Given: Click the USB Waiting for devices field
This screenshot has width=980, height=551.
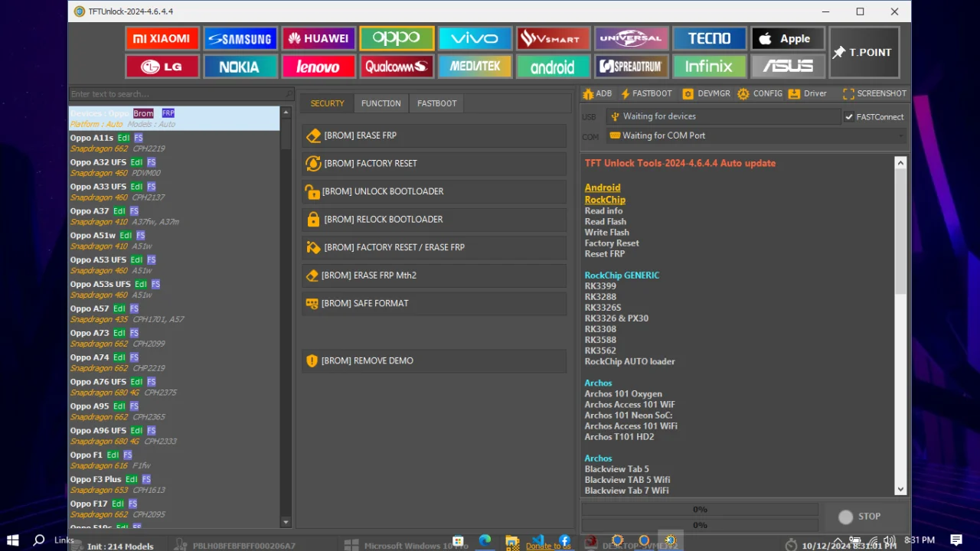Looking at the screenshot, I should point(724,116).
